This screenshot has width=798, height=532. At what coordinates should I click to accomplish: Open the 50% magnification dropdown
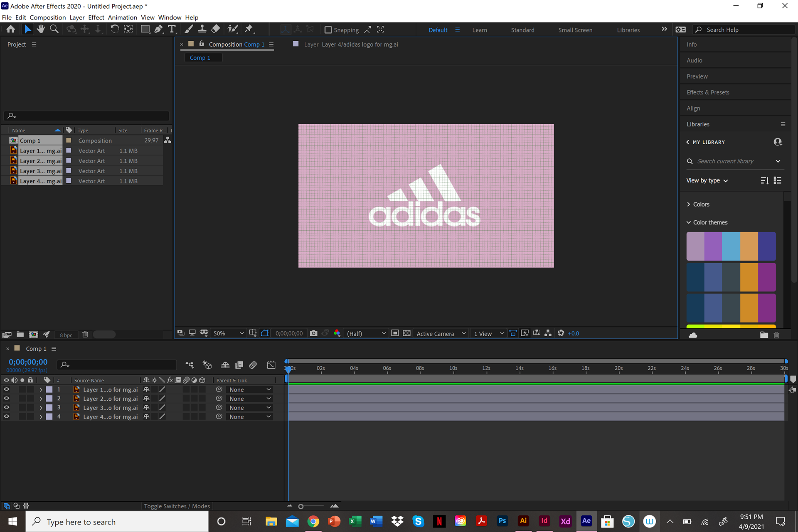[228, 333]
